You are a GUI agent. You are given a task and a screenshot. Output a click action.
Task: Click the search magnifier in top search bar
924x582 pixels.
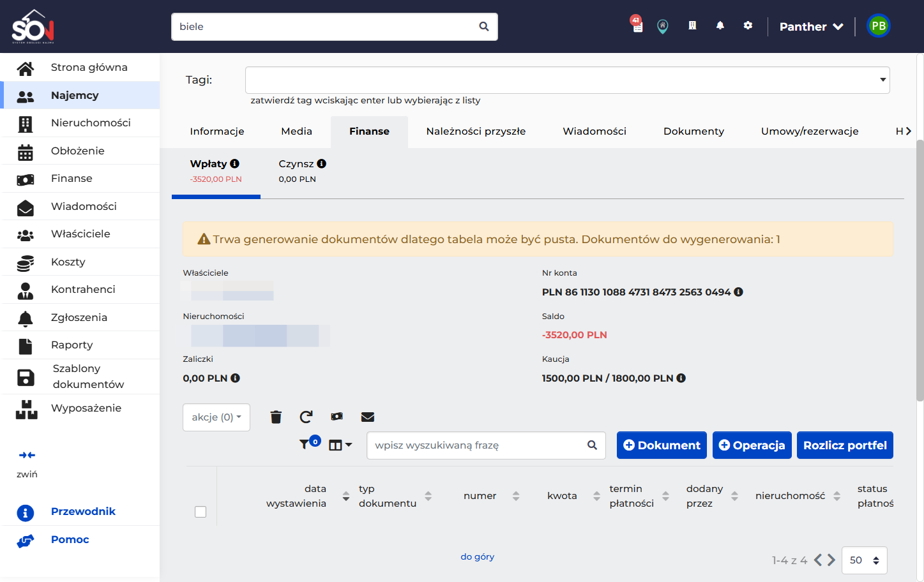(484, 27)
